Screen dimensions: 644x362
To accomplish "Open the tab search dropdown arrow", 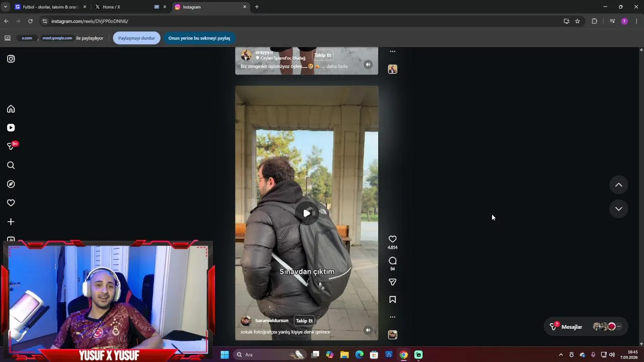I will (x=6, y=7).
